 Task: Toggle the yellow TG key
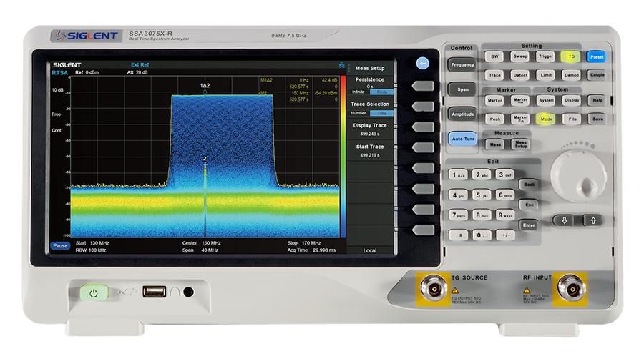[x=571, y=56]
